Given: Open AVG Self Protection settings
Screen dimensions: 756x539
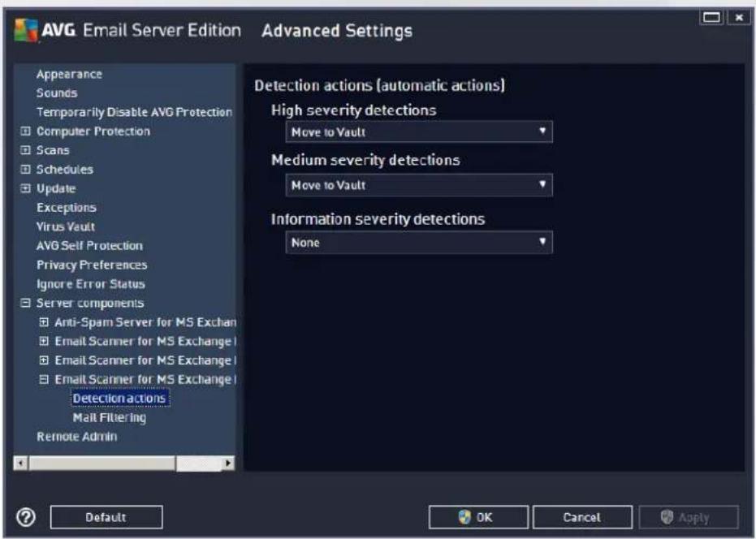Looking at the screenshot, I should [89, 245].
